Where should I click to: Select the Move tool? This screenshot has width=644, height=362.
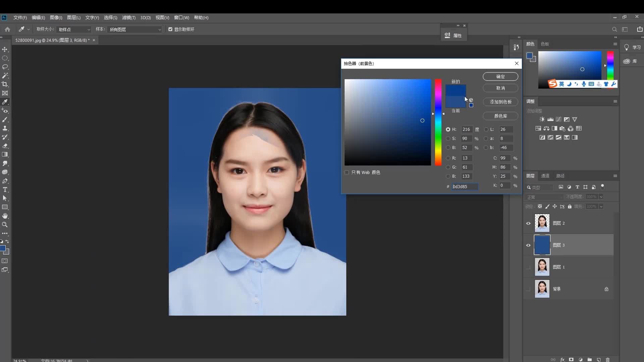click(5, 49)
